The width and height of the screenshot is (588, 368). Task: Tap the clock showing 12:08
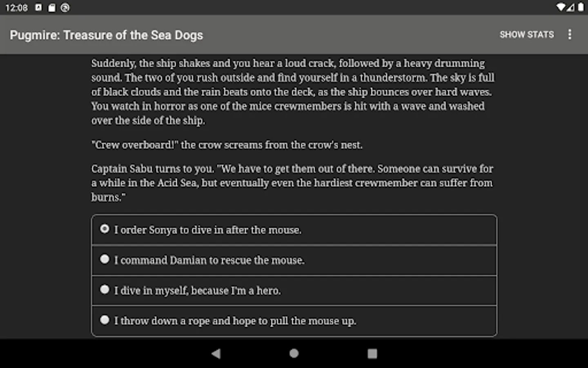click(x=16, y=8)
